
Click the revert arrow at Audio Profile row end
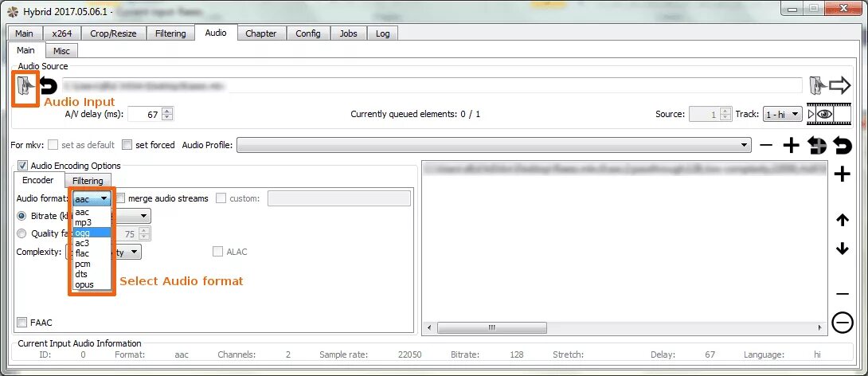pyautogui.click(x=843, y=145)
